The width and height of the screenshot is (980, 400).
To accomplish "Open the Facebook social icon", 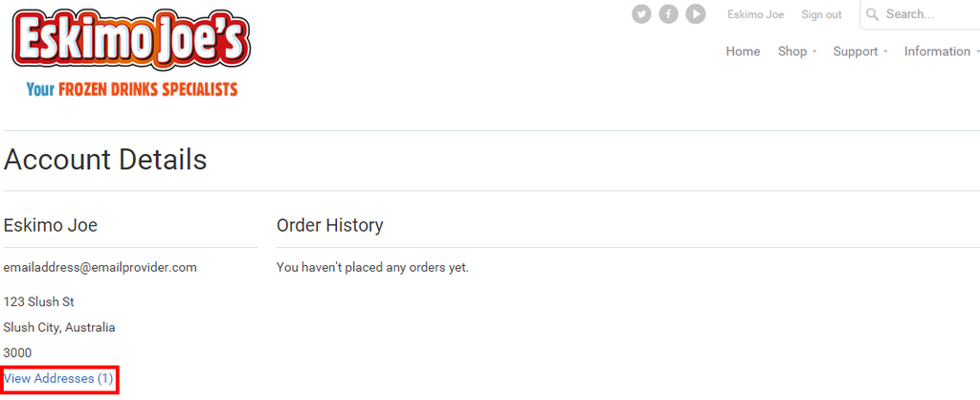I will (x=668, y=14).
